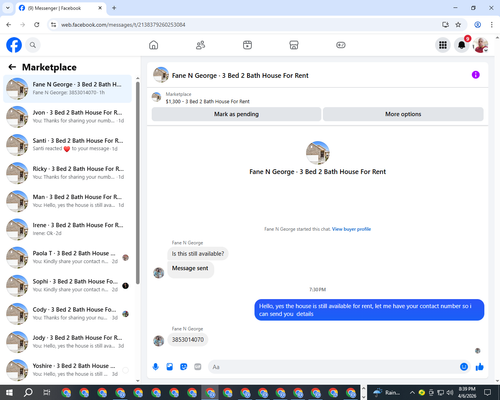This screenshot has width=500, height=400.
Task: Open the View buyer profile link
Action: pos(351,229)
